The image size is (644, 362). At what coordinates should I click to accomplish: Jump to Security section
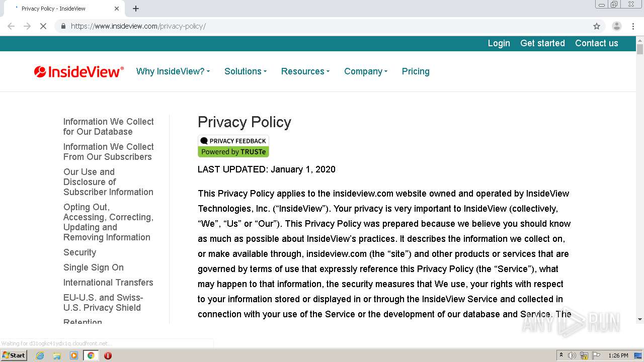[x=79, y=252]
